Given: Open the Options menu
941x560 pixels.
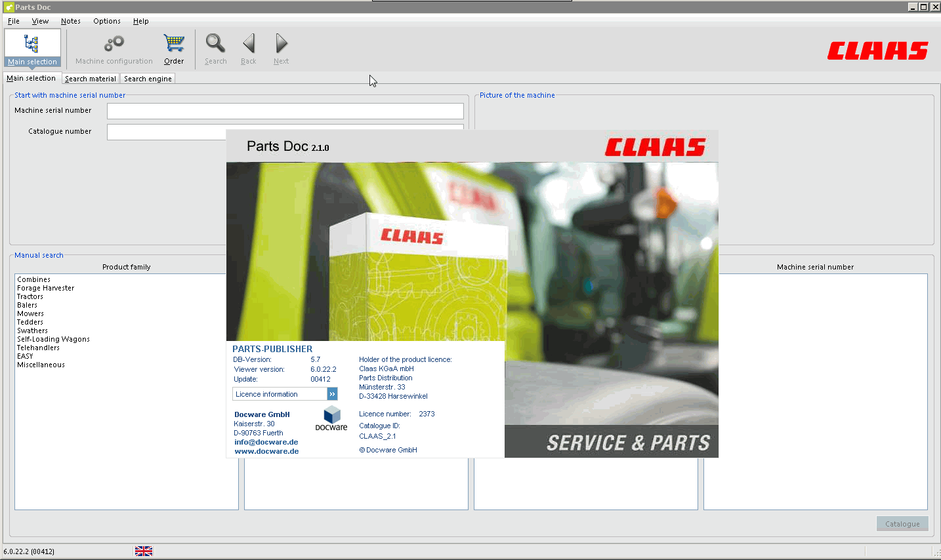Looking at the screenshot, I should (106, 21).
